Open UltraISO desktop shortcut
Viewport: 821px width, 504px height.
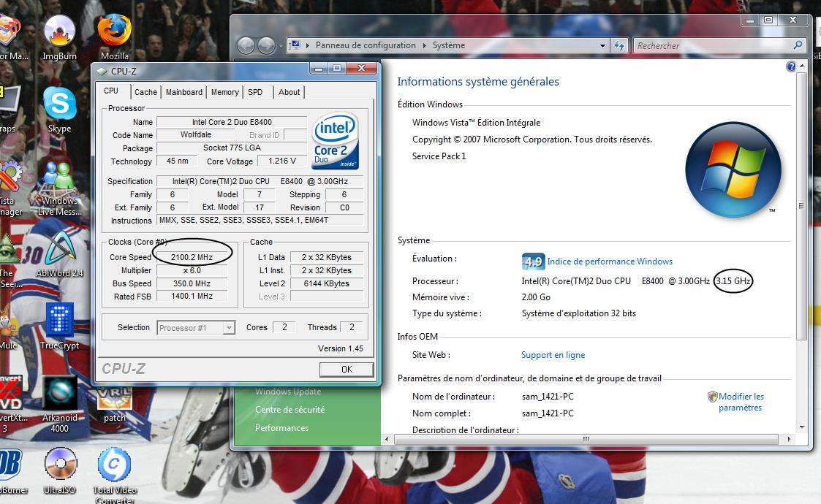point(59,465)
